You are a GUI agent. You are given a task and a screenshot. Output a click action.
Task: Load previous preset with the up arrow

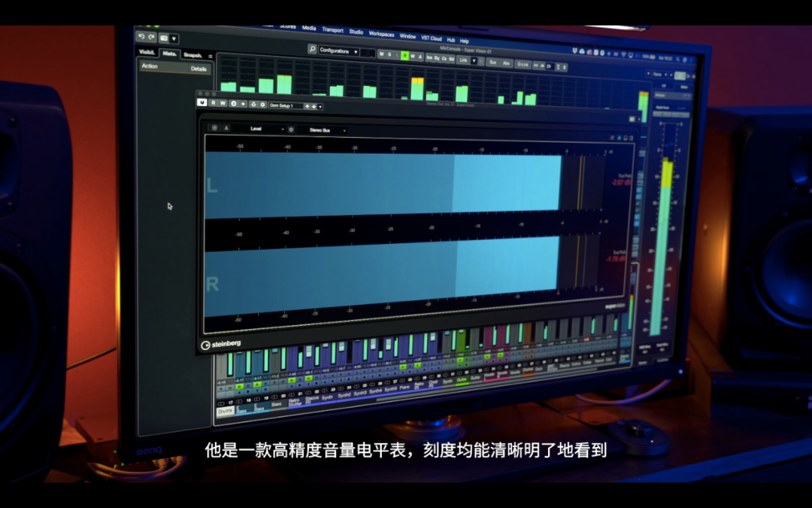[307, 106]
